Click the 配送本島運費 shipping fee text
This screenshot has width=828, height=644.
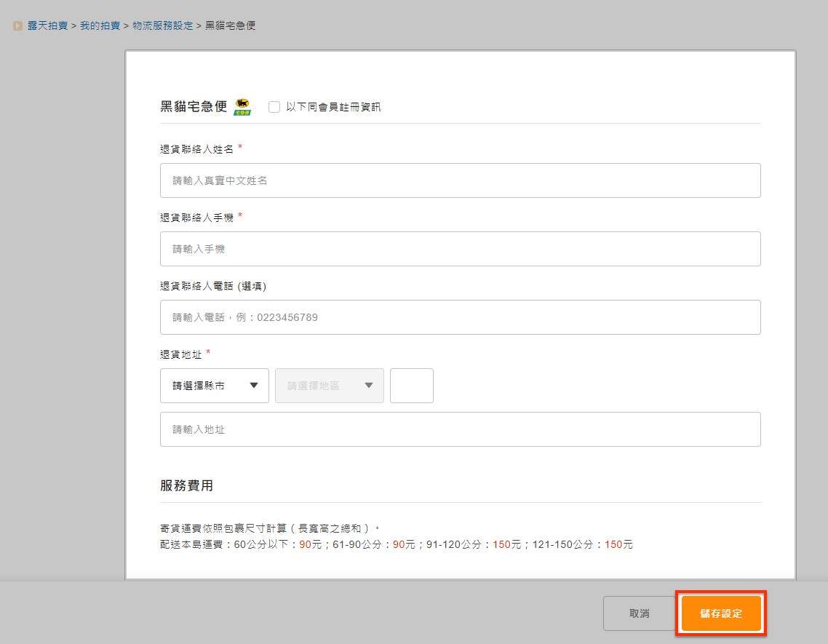pyautogui.click(x=397, y=544)
